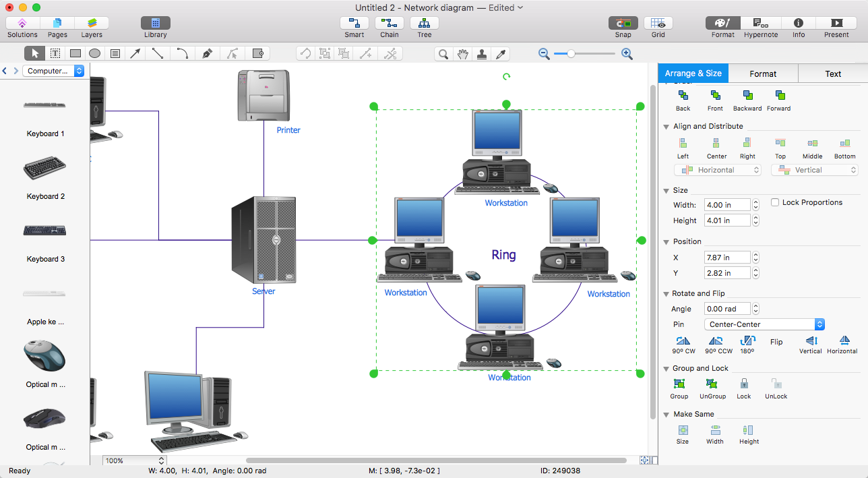Open the Computer library dropdown
The height and width of the screenshot is (478, 868).
click(53, 71)
